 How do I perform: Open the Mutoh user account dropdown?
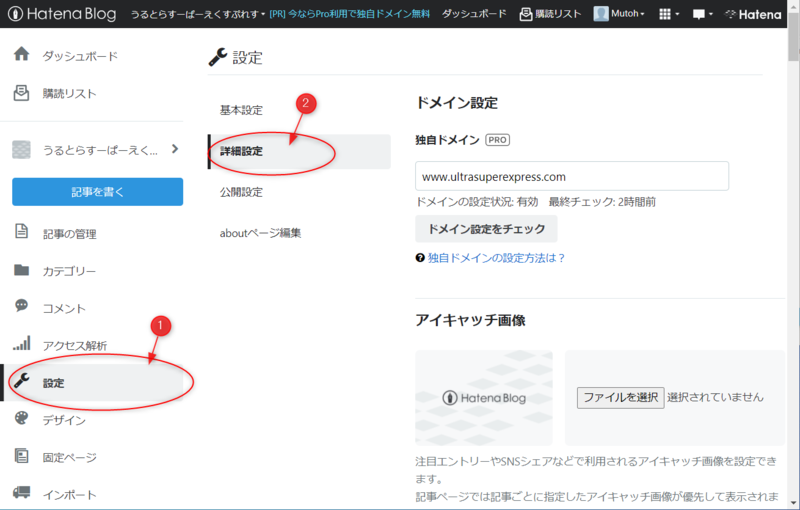pos(628,14)
